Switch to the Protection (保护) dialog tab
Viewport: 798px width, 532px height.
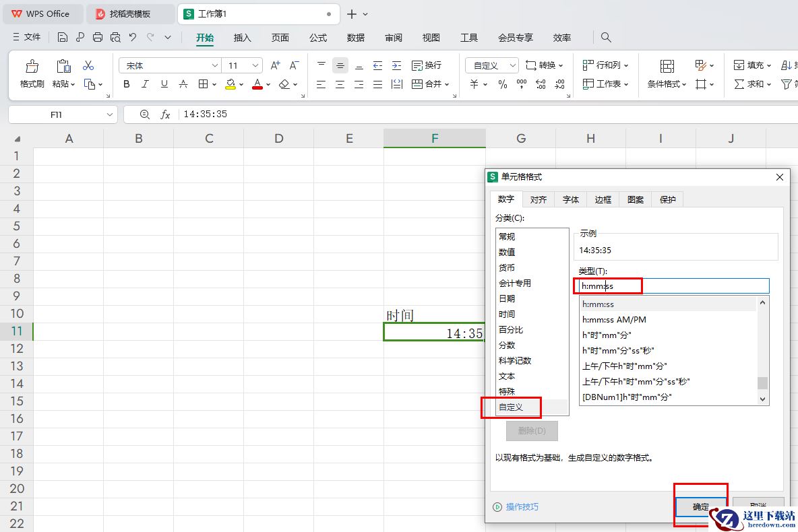668,199
